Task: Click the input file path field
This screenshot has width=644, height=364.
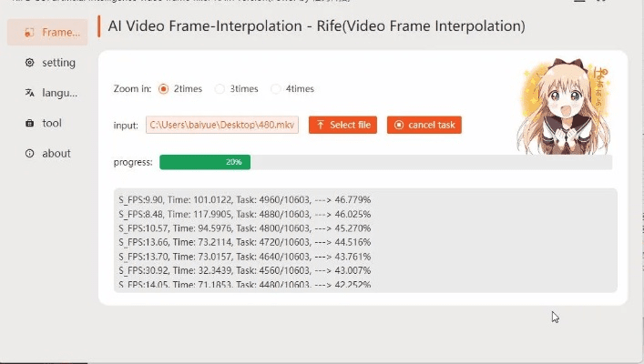Action: (222, 125)
